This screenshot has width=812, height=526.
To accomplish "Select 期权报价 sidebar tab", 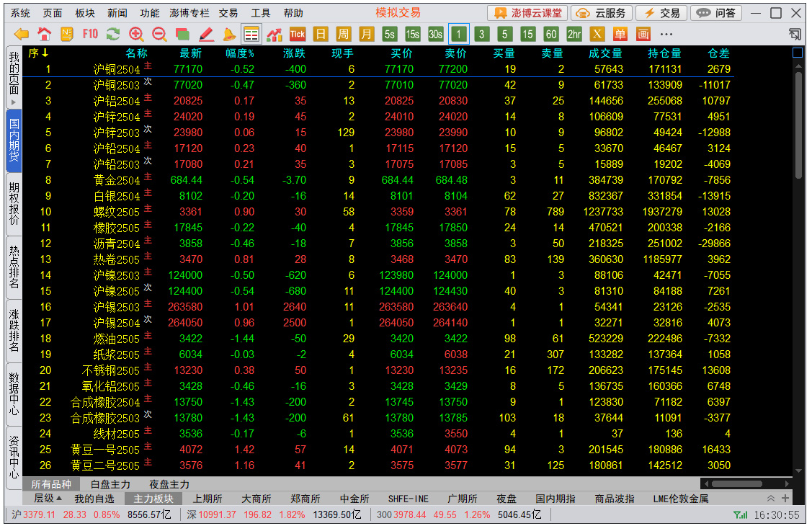I will coord(14,204).
